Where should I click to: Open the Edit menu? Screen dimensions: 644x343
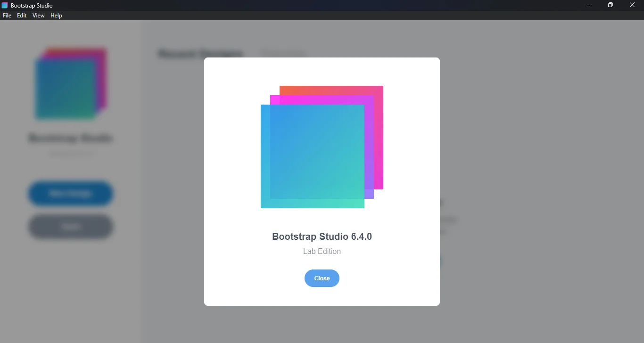(x=22, y=16)
